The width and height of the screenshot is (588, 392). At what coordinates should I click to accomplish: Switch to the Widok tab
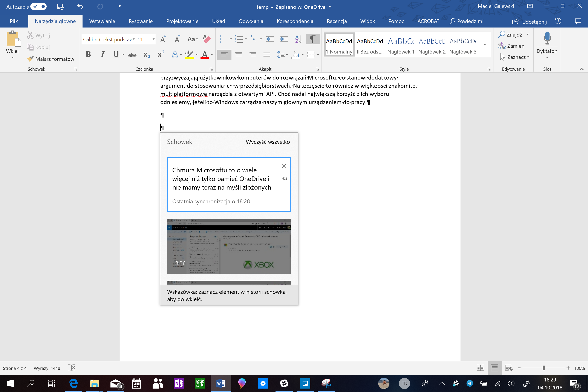[x=367, y=21]
